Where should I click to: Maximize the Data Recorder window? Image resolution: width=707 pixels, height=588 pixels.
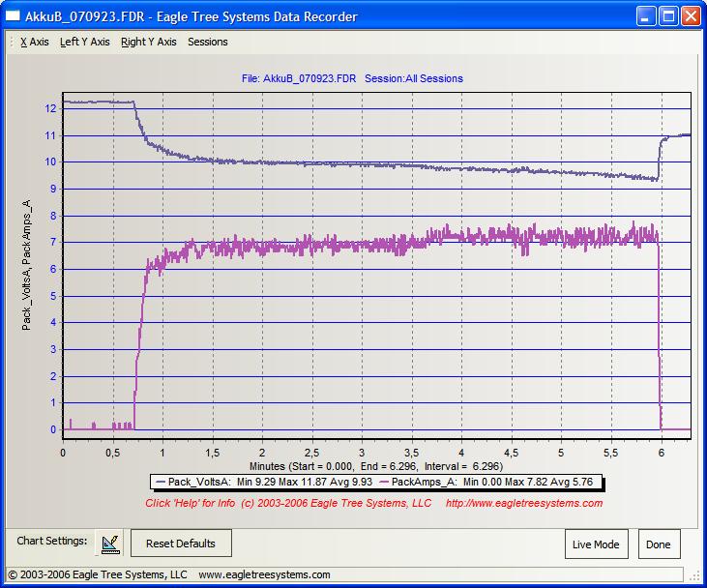(668, 16)
